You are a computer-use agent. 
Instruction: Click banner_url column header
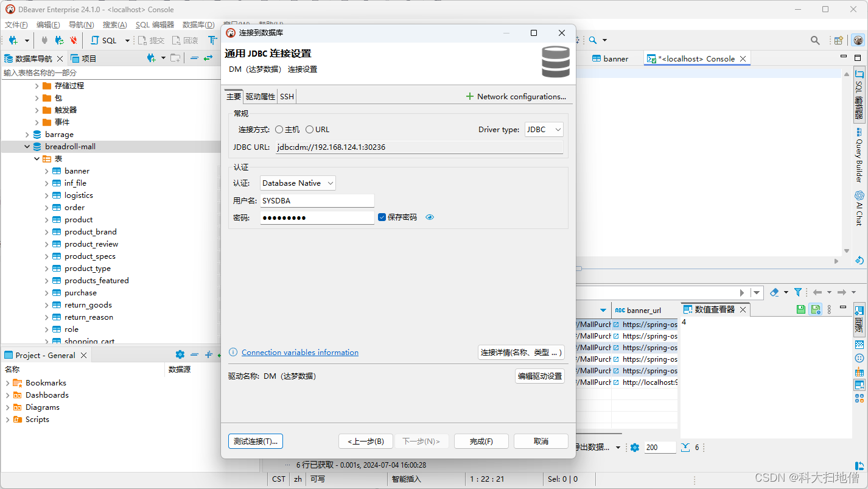click(x=645, y=310)
